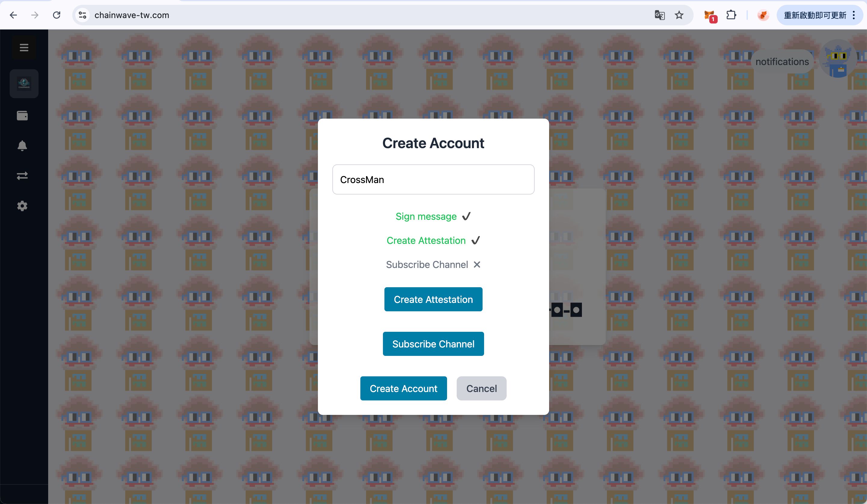Open the folder/storage icon in sidebar
The width and height of the screenshot is (867, 504).
click(23, 115)
